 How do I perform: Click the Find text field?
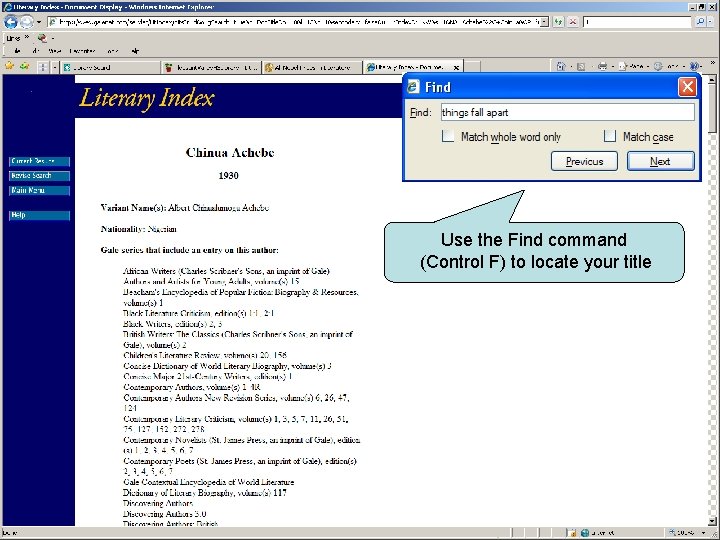click(x=568, y=112)
